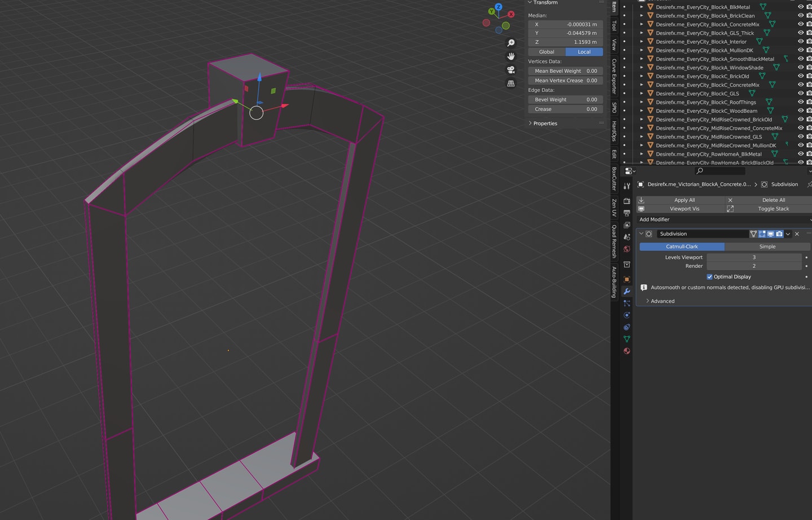Hide MidRiseCrowned_GLS with its eye icon
This screenshot has width=812, height=520.
pos(801,136)
